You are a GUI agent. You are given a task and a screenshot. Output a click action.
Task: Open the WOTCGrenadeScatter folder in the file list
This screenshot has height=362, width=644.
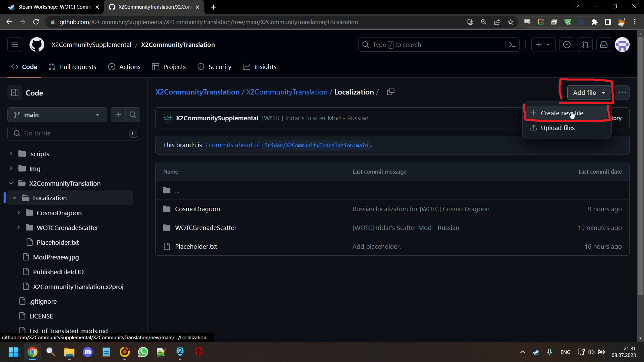[206, 228]
